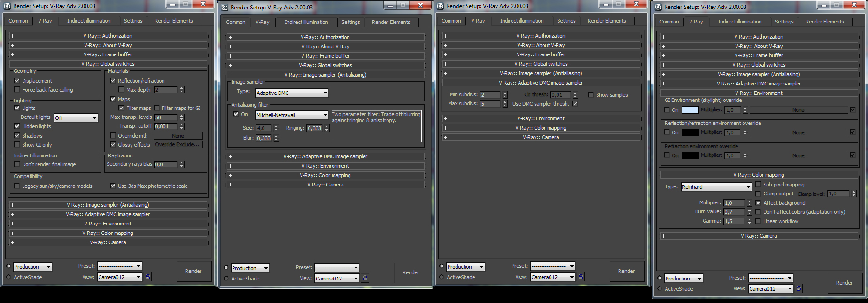Collapse Adaptive DMC image sampler rollout in third window

pos(541,83)
